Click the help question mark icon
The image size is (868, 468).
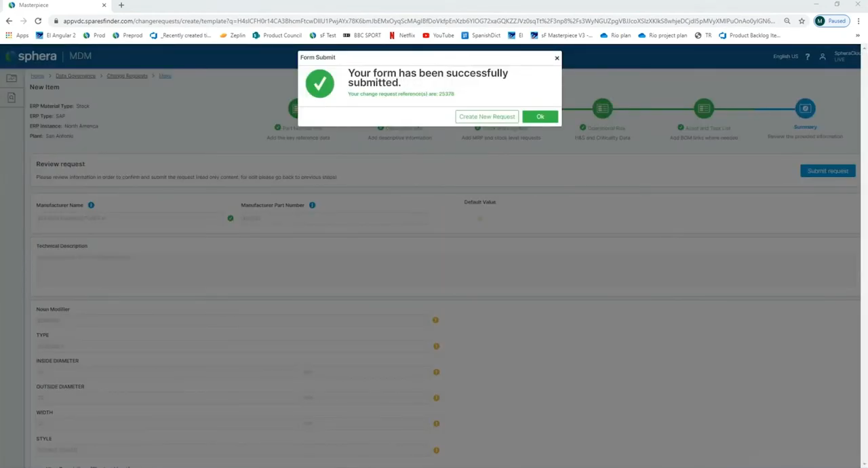807,57
